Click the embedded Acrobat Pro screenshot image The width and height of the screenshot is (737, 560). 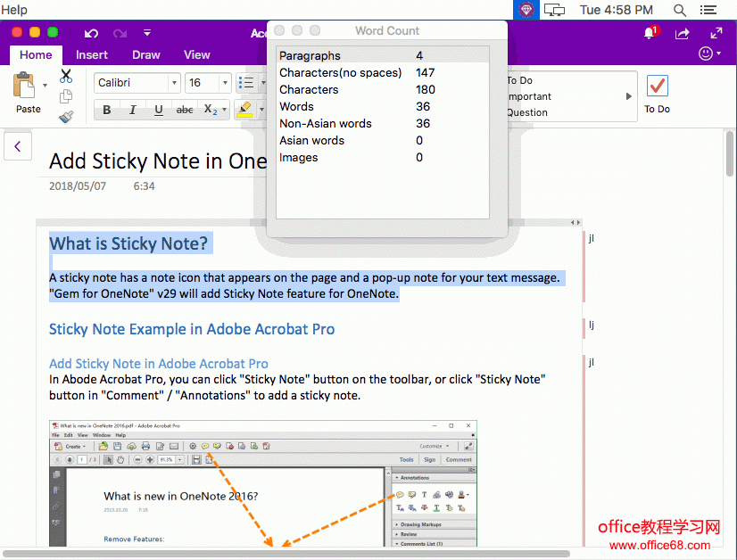point(263,483)
